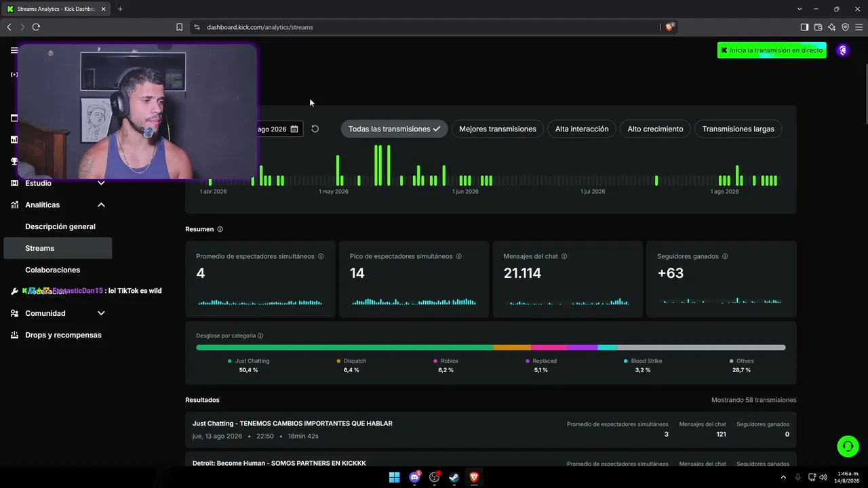The image size is (868, 488).
Task: Open the Brave Wallet icon
Action: pos(818,27)
